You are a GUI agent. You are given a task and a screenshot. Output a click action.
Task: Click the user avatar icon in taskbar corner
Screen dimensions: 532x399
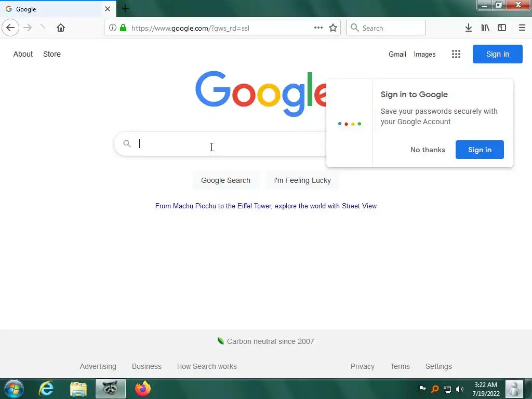point(514,389)
